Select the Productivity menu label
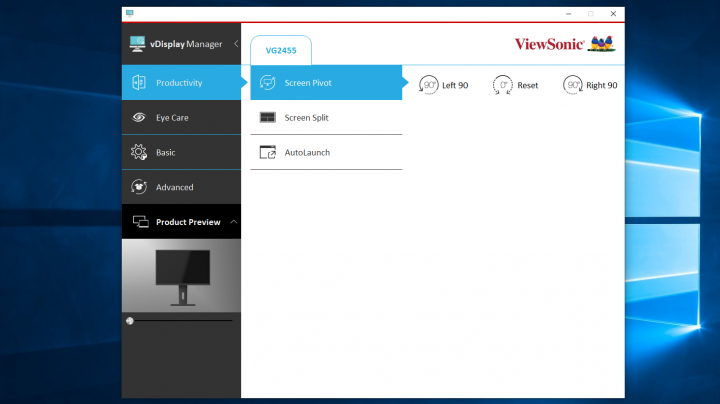Screen dimensions: 720x404 pyautogui.click(x=179, y=83)
